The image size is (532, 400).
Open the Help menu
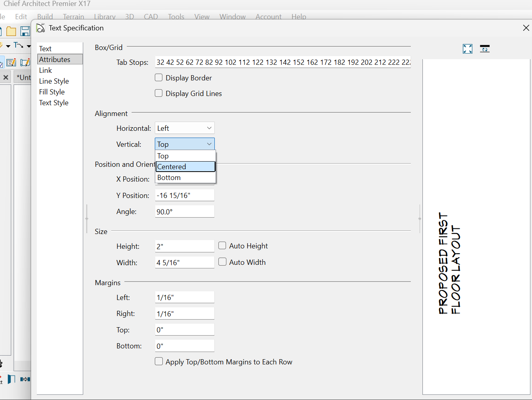(x=299, y=17)
